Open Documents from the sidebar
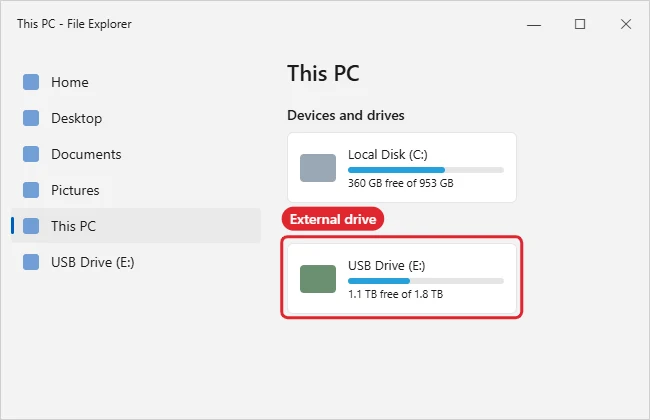The width and height of the screenshot is (650, 420). [x=136, y=154]
